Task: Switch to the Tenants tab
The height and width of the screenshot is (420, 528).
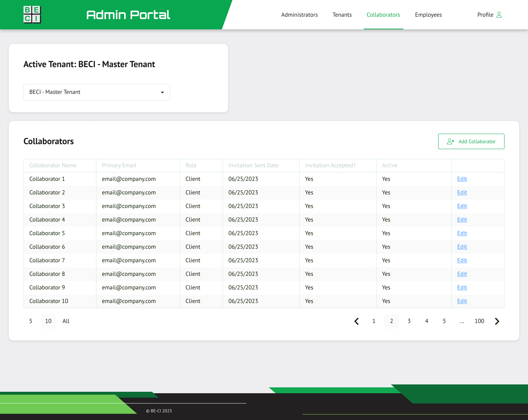Action: coord(342,15)
